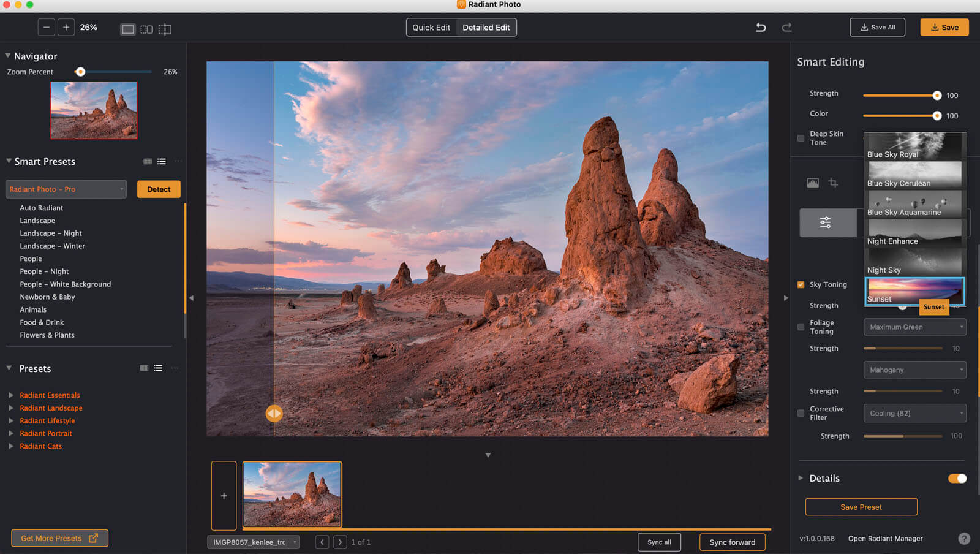980x554 pixels.
Task: Switch to the Quick Edit tab
Action: point(431,28)
